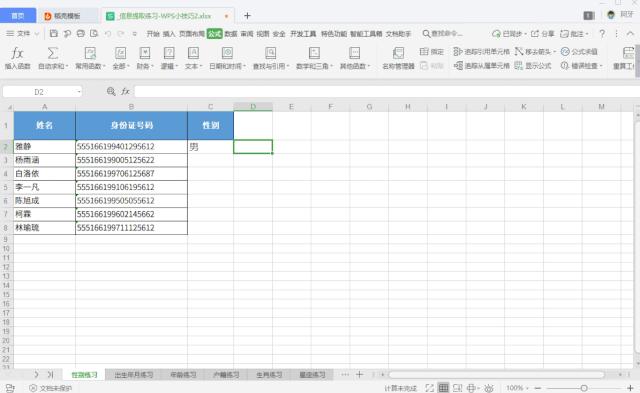Open the Name Box dropdown arrow
The height and width of the screenshot is (393, 640).
79,92
